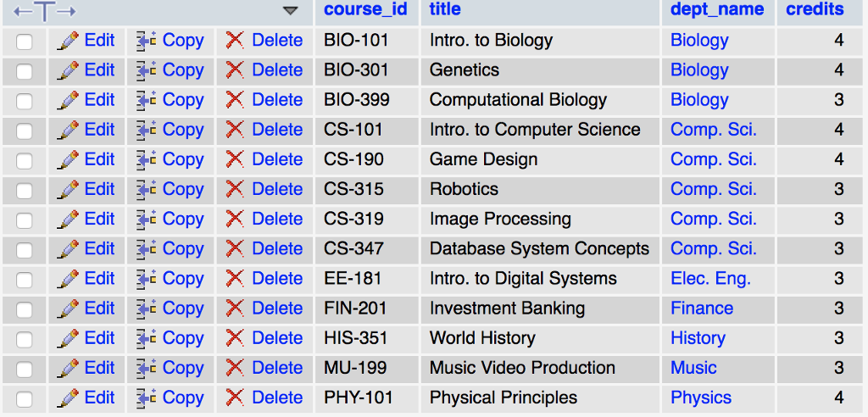Click the red X icon for FIN-201

(x=236, y=309)
